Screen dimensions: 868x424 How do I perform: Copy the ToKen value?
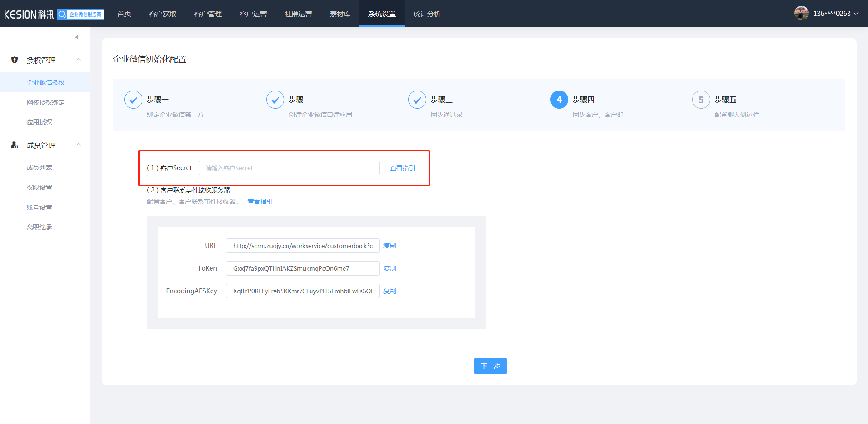[x=389, y=268]
